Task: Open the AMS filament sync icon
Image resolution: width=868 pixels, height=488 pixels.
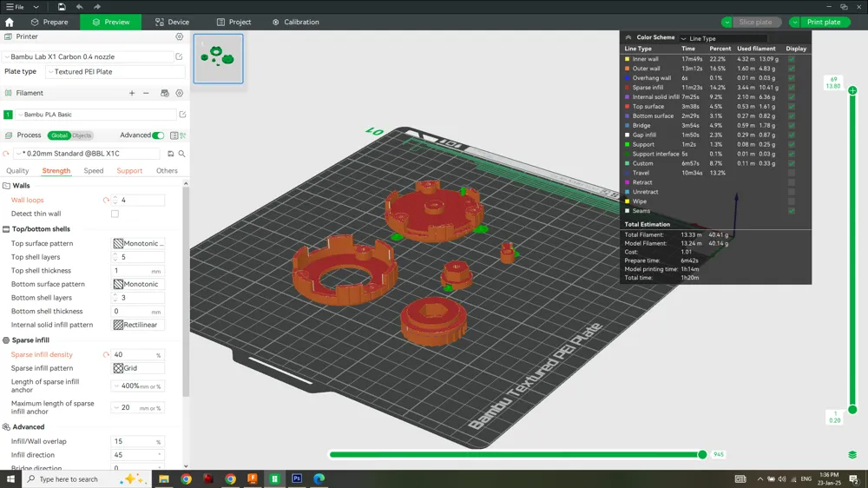Action: 164,93
